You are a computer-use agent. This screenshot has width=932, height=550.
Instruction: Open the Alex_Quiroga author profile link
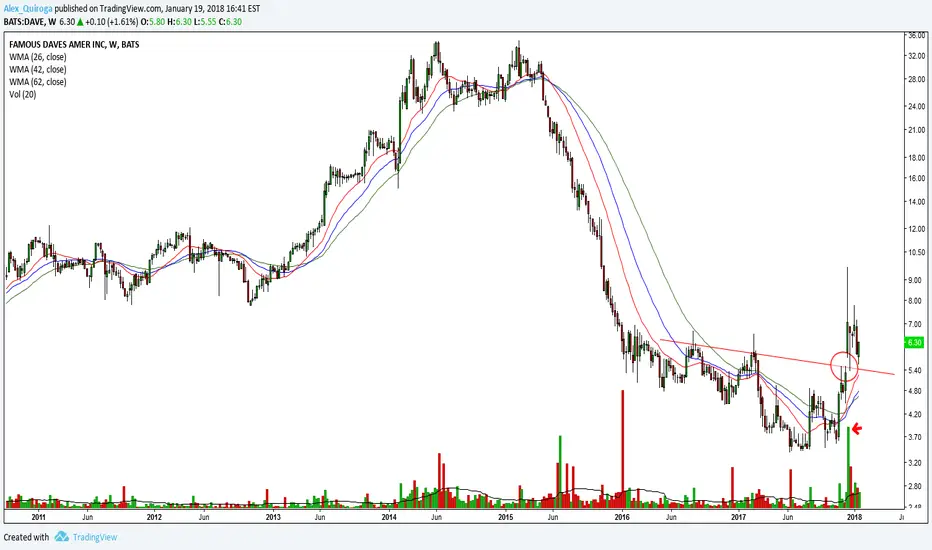27,8
